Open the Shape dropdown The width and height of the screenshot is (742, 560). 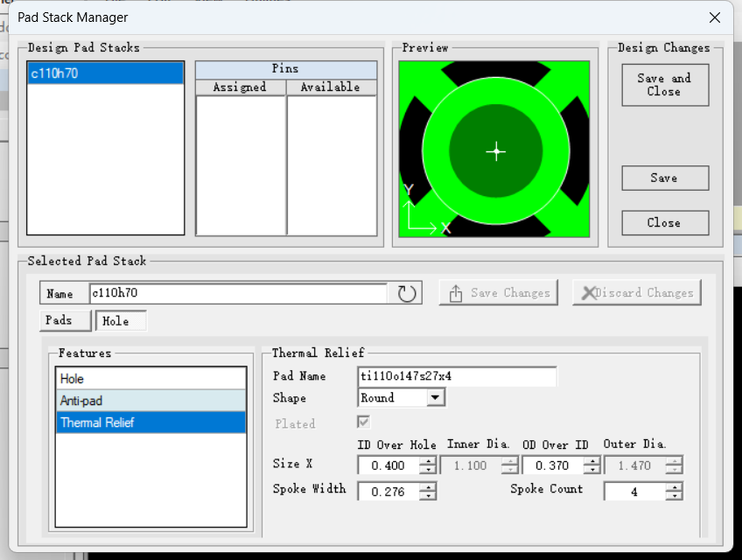tap(435, 398)
